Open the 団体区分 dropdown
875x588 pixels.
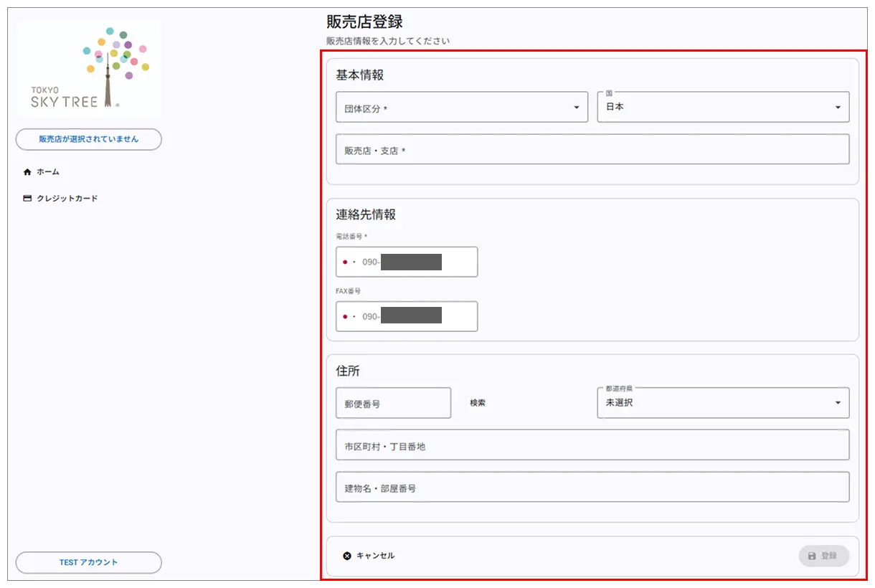pyautogui.click(x=462, y=108)
